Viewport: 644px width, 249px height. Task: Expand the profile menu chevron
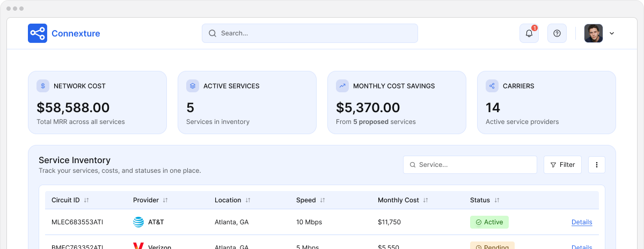(612, 33)
